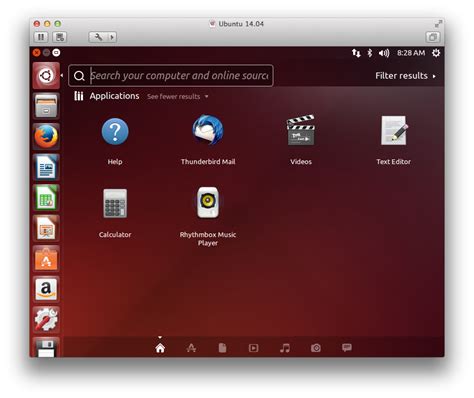Open the Files manager from launcher
Image resolution: width=474 pixels, height=398 pixels.
point(46,106)
